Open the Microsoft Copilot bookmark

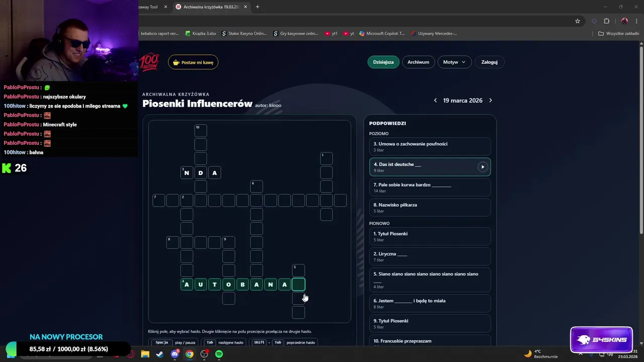coord(382,34)
